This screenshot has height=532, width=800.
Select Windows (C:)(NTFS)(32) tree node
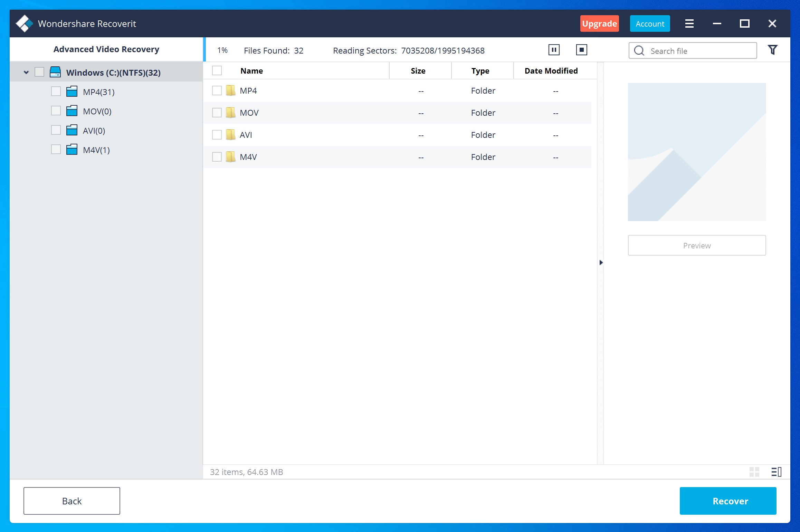[113, 73]
